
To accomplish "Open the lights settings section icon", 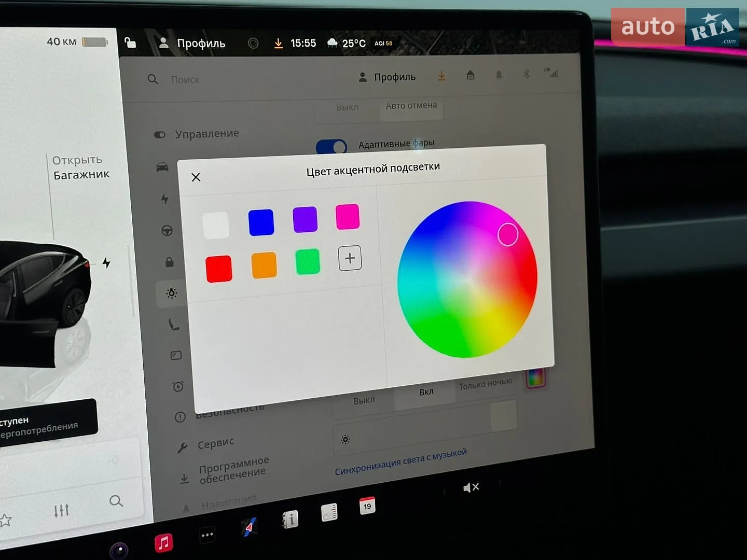I will click(172, 293).
